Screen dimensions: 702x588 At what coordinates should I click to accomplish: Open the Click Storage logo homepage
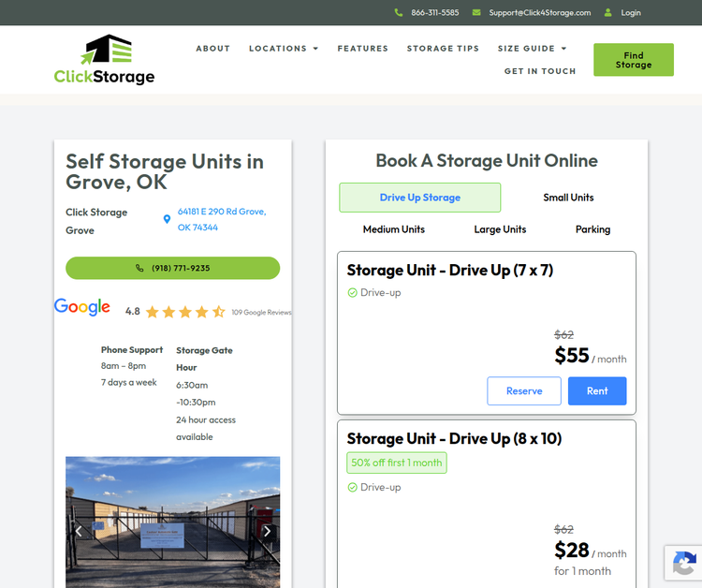[104, 60]
